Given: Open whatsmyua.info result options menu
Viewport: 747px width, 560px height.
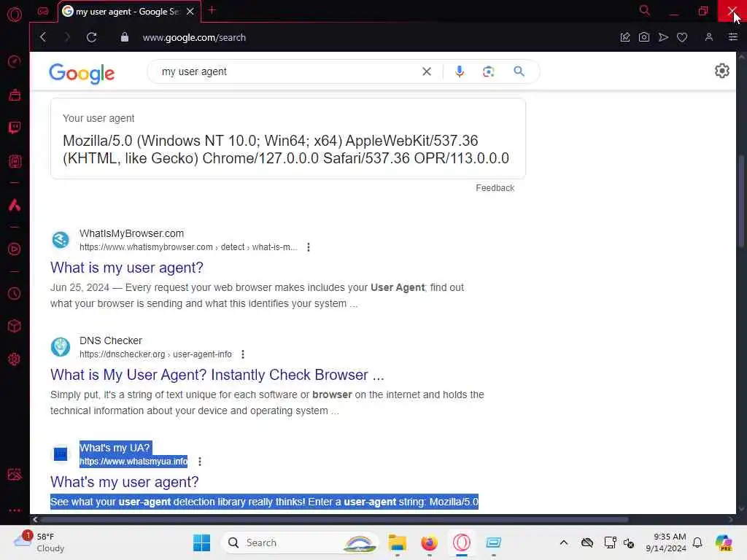Looking at the screenshot, I should pos(200,462).
